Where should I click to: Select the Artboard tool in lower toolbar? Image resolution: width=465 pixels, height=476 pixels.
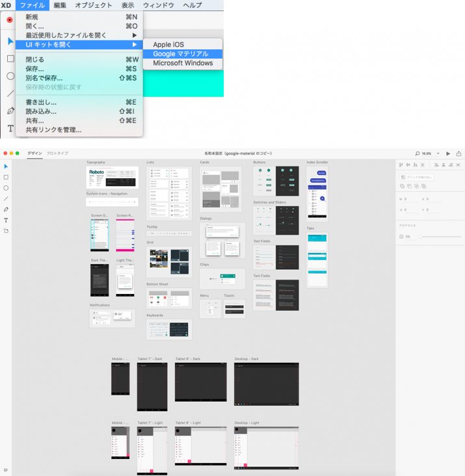(6, 231)
